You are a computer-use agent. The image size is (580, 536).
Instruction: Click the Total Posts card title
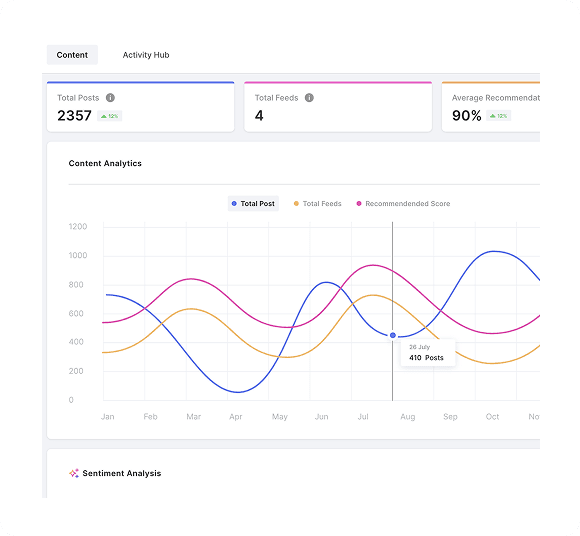(78, 98)
